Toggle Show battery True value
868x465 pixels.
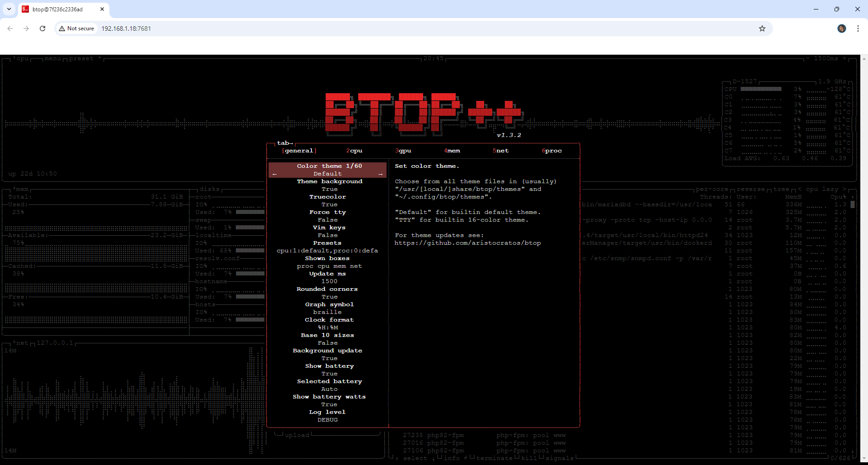[330, 374]
